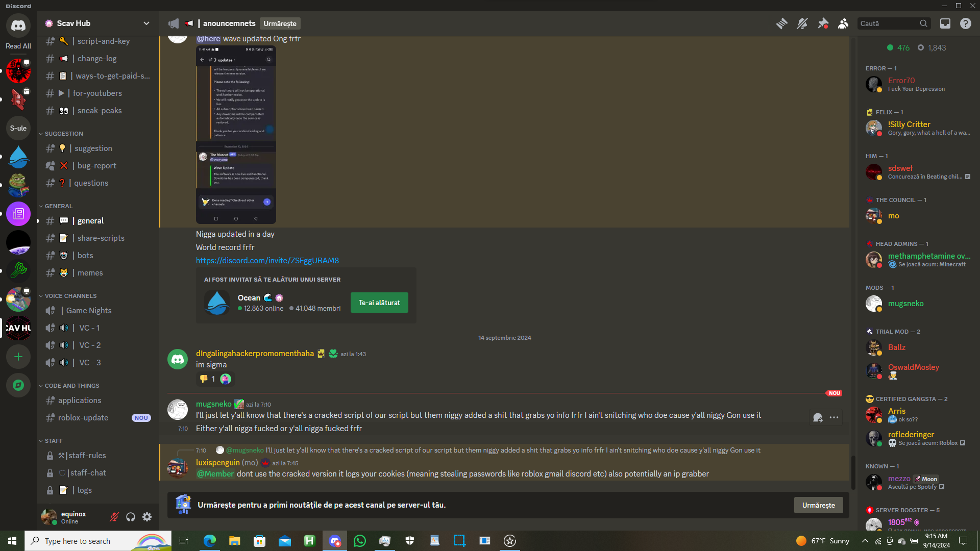This screenshot has height=551, width=980.
Task: Open the general text channel
Action: 90,221
